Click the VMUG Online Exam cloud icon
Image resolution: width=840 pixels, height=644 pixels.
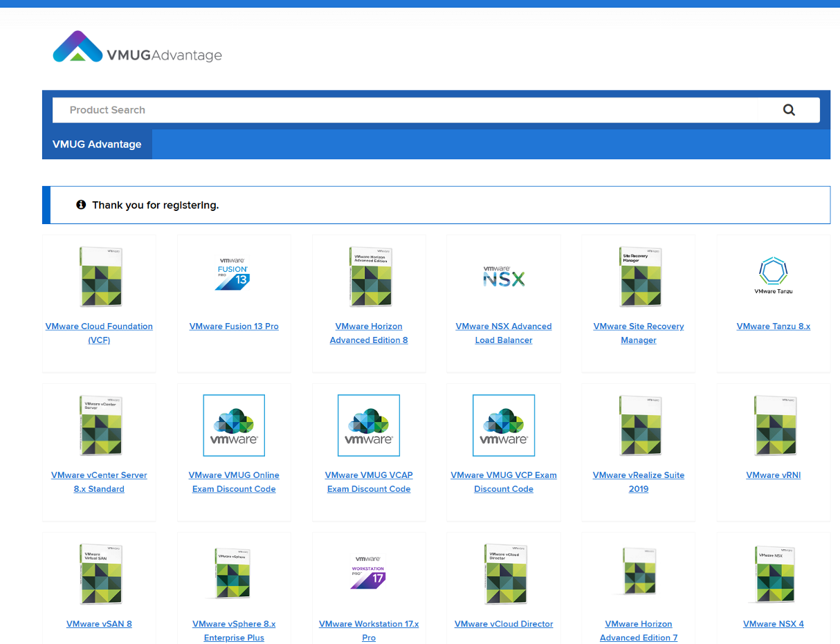[234, 425]
